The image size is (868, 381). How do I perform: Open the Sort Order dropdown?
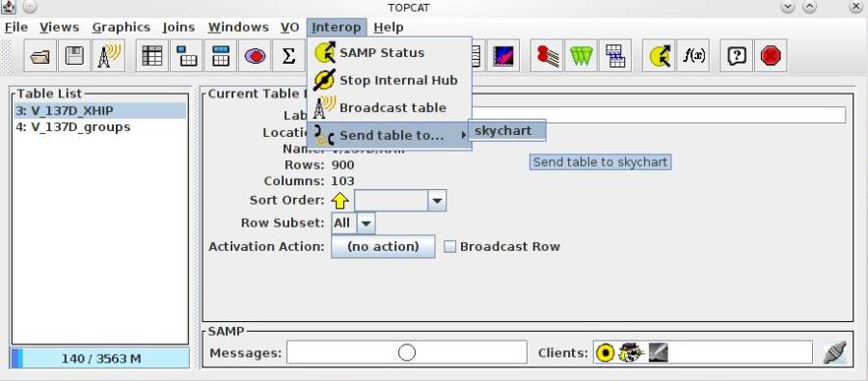[437, 201]
